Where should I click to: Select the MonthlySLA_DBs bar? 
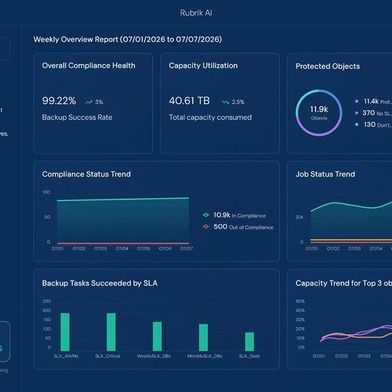tap(203, 337)
